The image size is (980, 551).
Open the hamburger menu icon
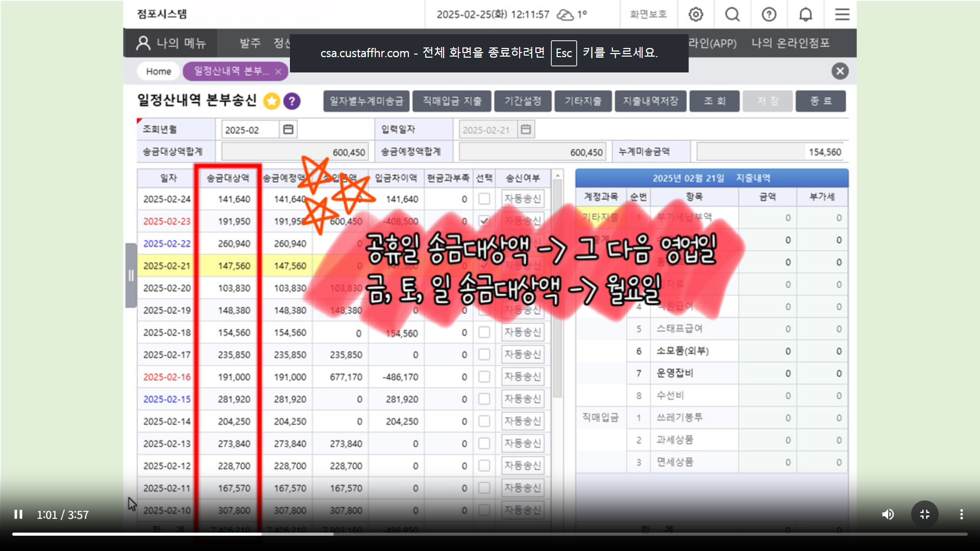842,14
